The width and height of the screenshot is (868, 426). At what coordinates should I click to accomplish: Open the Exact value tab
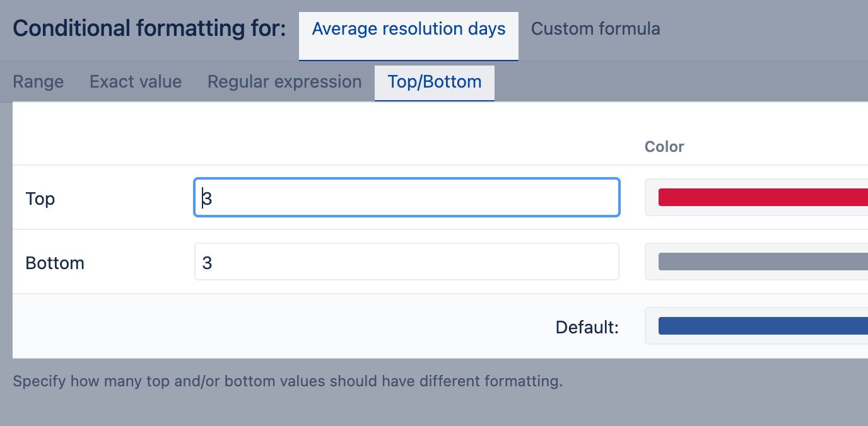(136, 82)
